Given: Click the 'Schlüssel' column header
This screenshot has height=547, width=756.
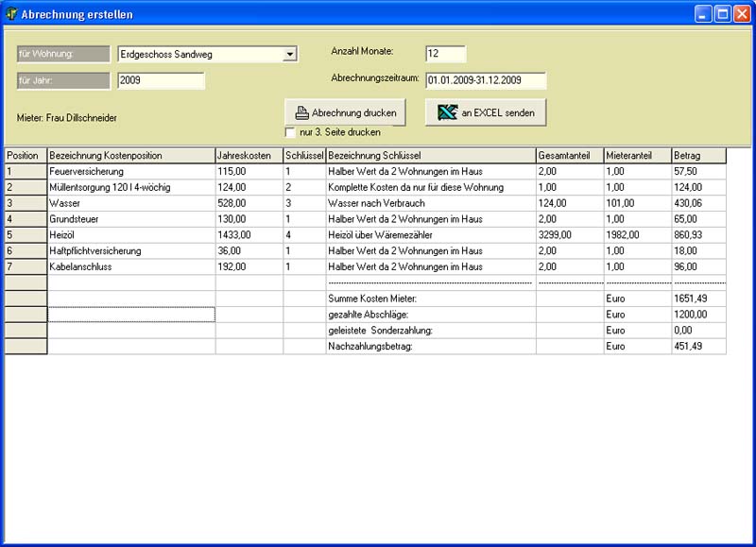Looking at the screenshot, I should click(304, 156).
